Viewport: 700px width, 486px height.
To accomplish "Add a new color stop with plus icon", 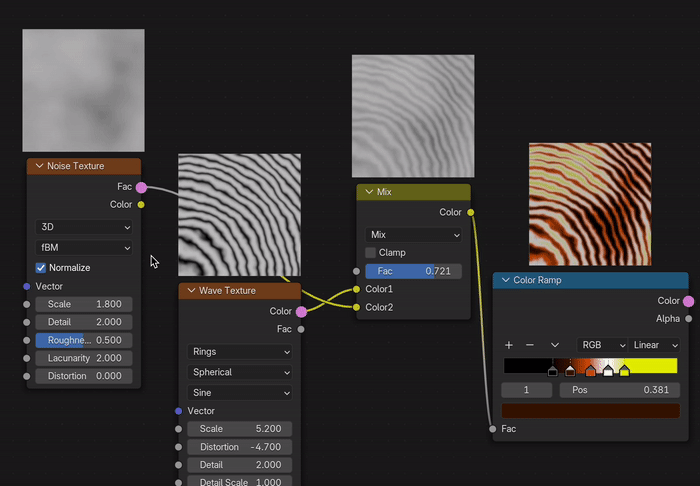I will (x=509, y=345).
